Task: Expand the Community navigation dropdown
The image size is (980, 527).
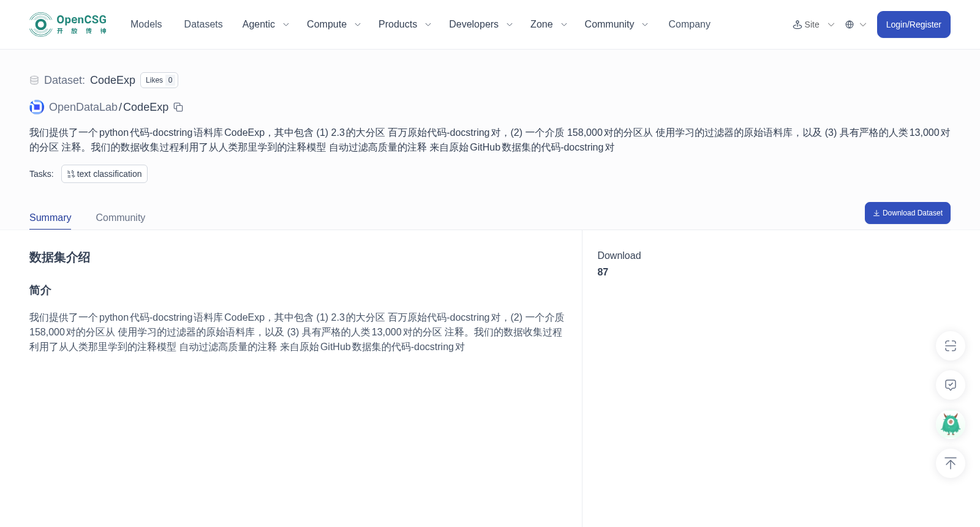Action: click(616, 24)
